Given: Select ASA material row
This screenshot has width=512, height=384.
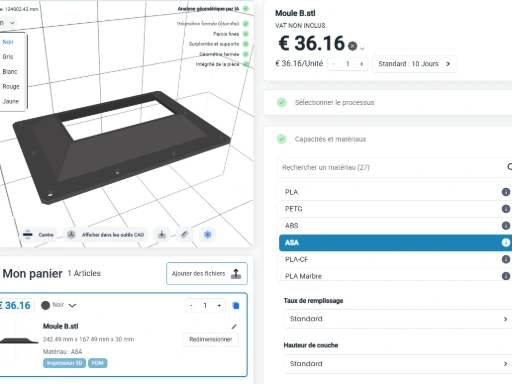Looking at the screenshot, I should pos(395,243).
